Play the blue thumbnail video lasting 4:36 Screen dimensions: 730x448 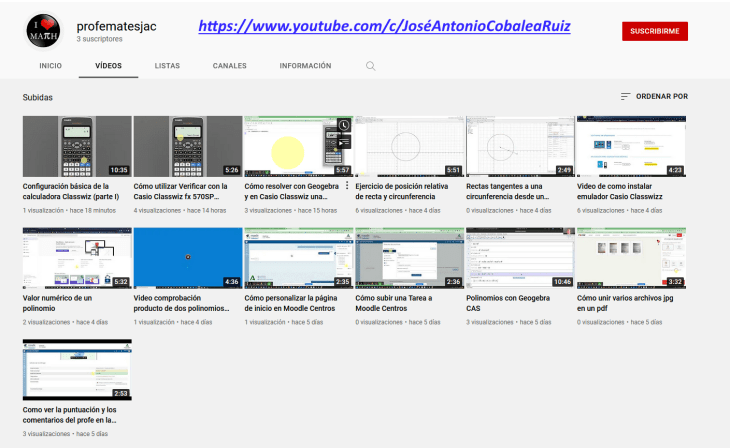188,258
